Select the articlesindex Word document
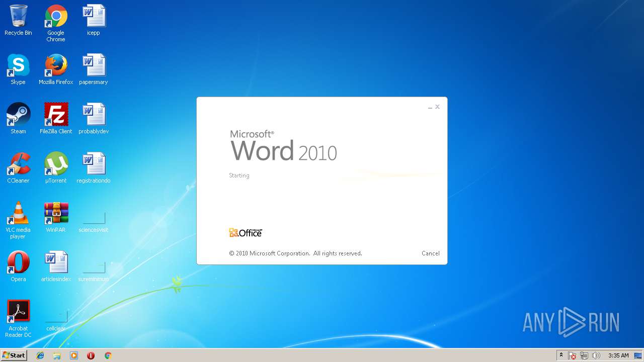This screenshot has width=644, height=362. coord(56,266)
